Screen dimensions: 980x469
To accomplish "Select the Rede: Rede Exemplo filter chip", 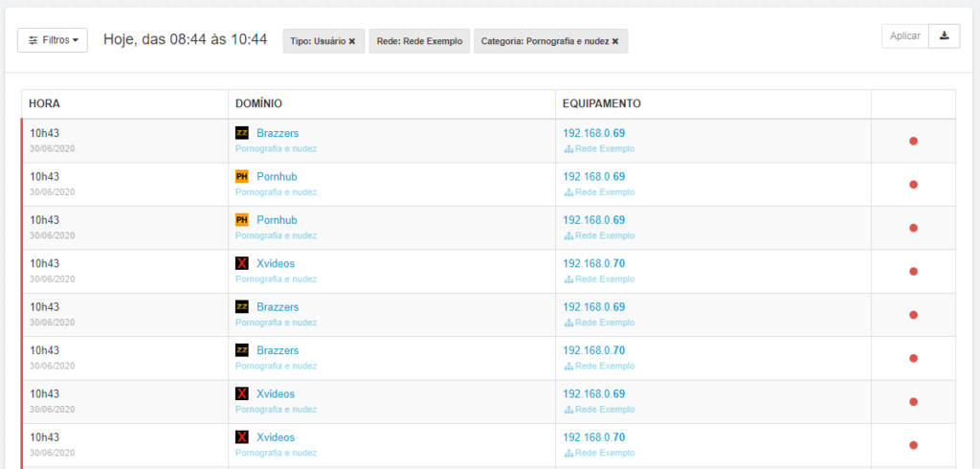I will pyautogui.click(x=419, y=41).
